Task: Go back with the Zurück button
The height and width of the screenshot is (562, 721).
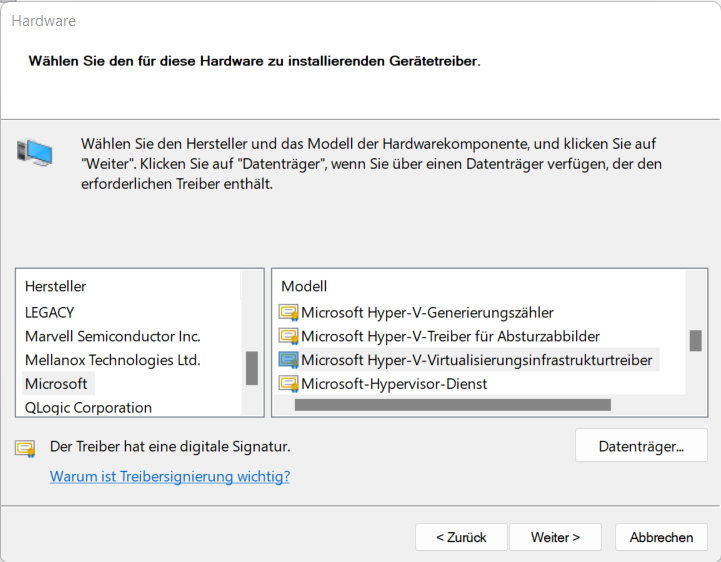Action: click(461, 537)
